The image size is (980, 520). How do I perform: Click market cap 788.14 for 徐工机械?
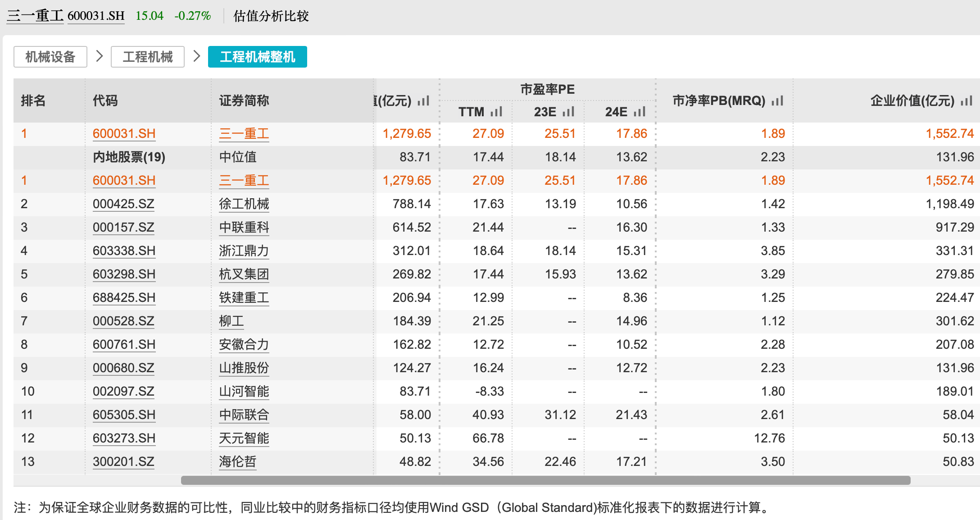412,204
